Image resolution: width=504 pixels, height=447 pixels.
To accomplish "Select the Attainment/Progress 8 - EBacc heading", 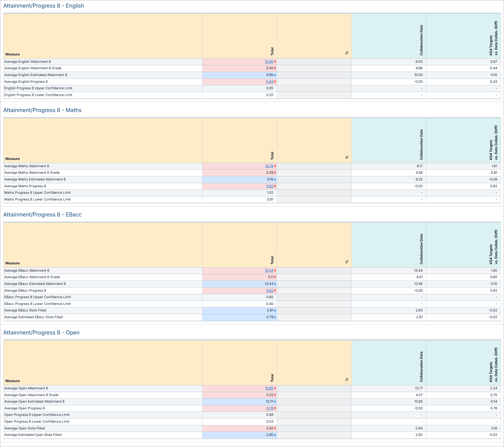I will [x=42, y=215].
